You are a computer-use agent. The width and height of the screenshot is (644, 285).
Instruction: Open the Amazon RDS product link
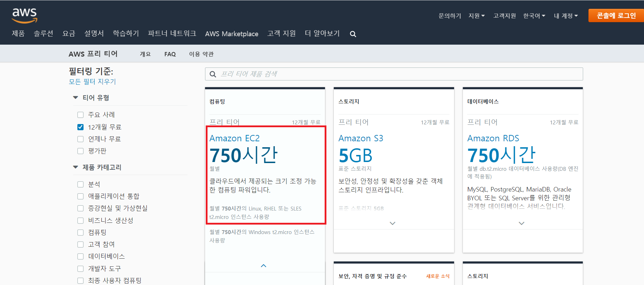coord(493,138)
